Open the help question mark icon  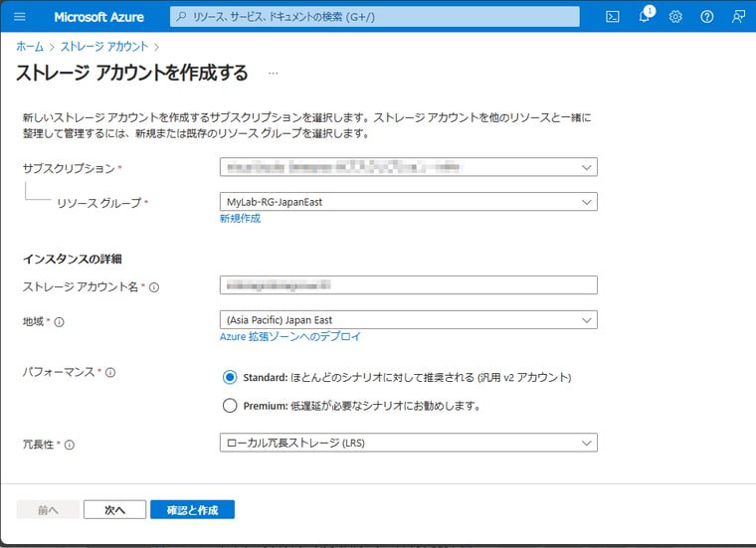point(707,17)
